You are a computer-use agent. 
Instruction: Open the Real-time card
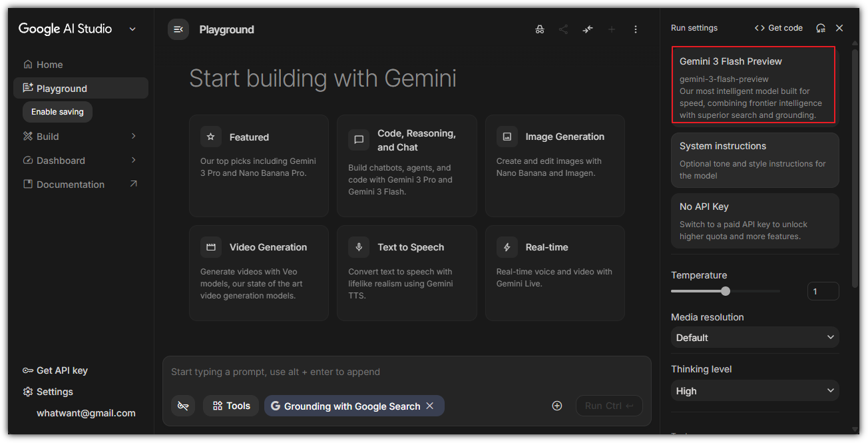point(555,273)
